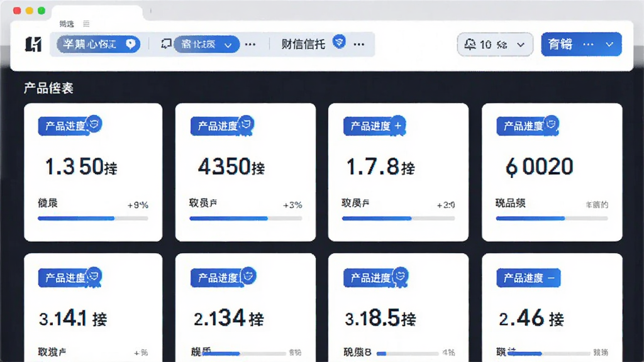Click the green macOS maximize window button
644x362 pixels.
pyautogui.click(x=42, y=11)
